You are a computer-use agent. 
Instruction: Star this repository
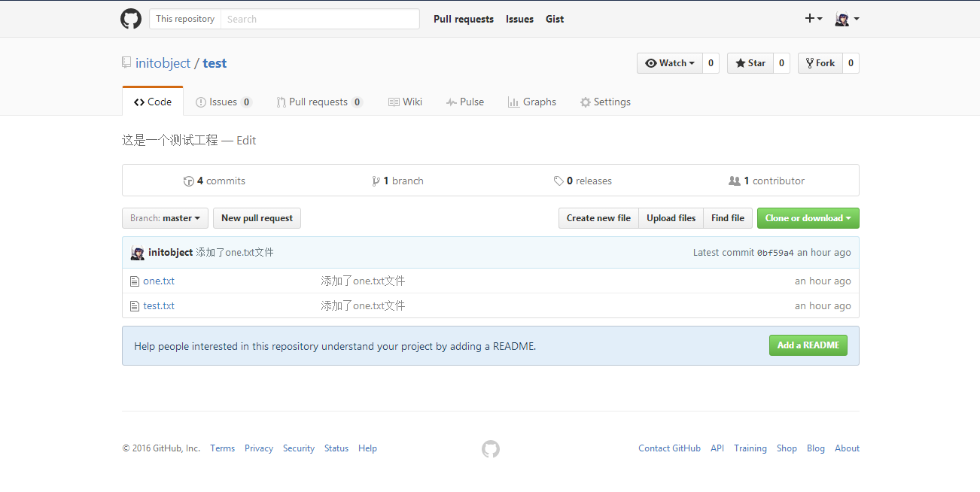[x=750, y=63]
